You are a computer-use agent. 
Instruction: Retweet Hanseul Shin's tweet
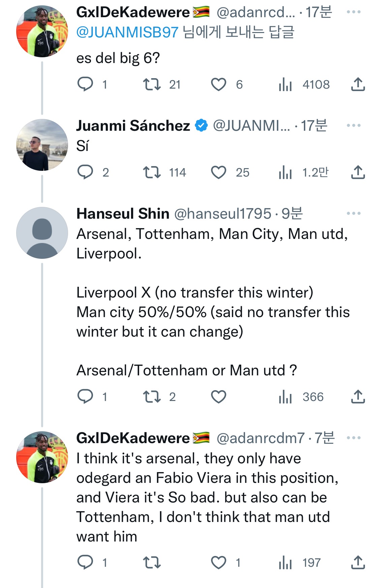[152, 397]
